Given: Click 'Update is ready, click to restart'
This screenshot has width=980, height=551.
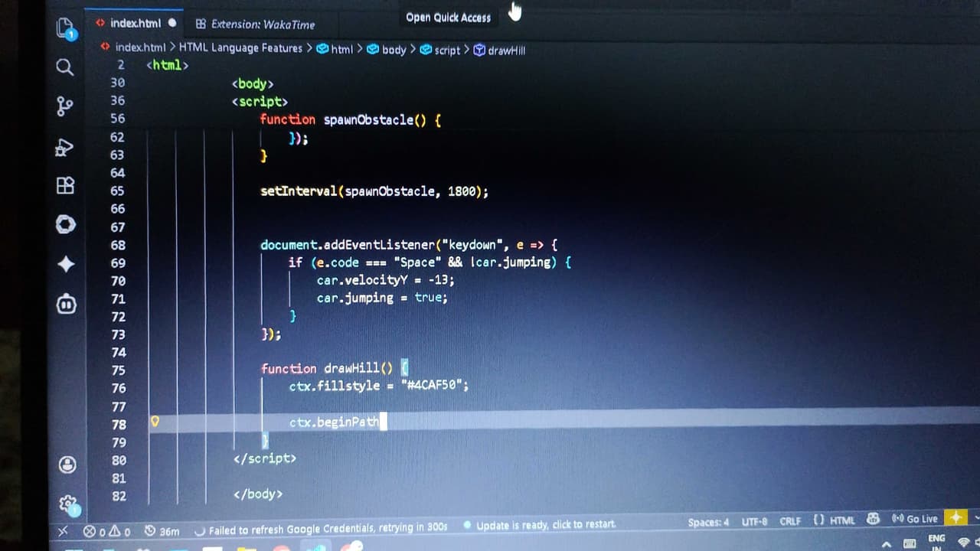Looking at the screenshot, I should (x=540, y=525).
